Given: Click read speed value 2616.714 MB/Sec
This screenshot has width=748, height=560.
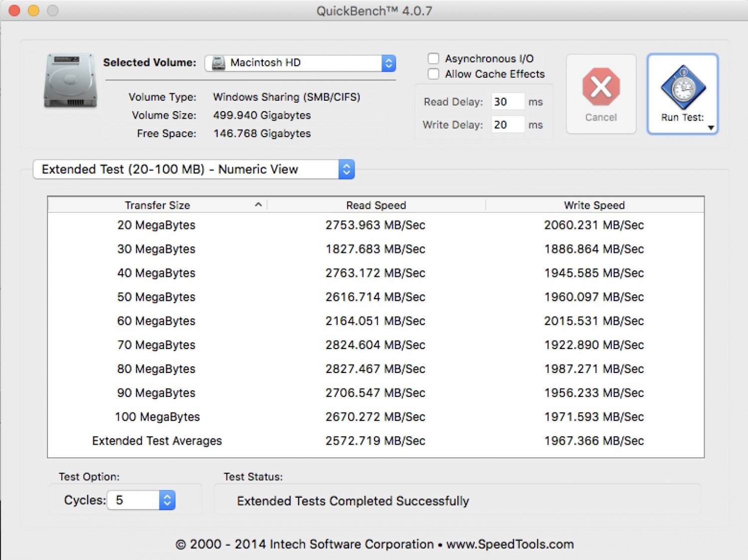Looking at the screenshot, I should pyautogui.click(x=375, y=297).
